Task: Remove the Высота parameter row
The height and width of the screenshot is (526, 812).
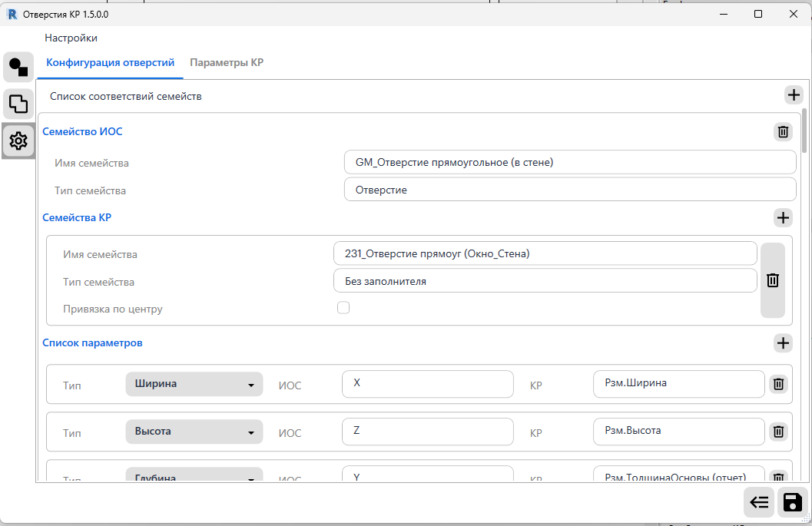Action: [x=778, y=432]
